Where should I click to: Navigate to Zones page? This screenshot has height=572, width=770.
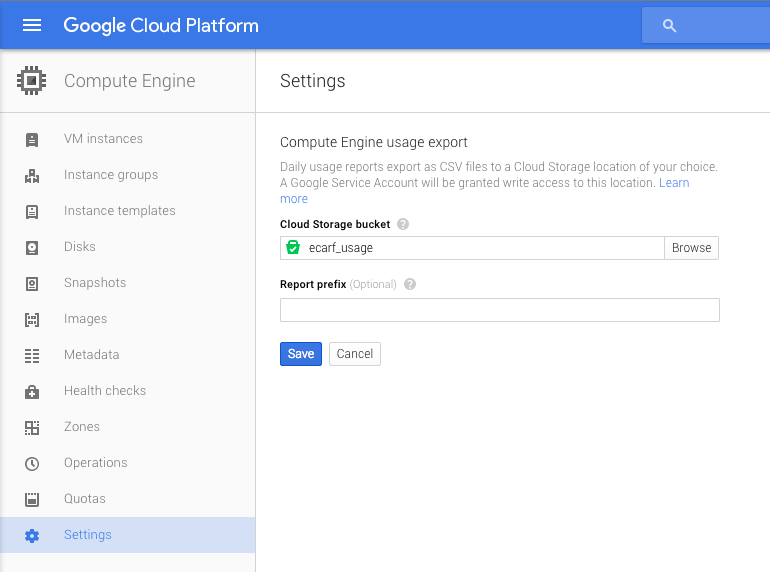82,427
